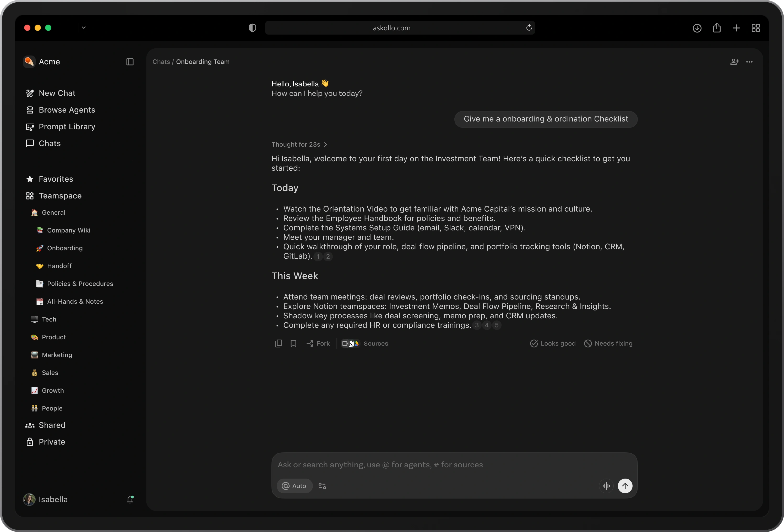The width and height of the screenshot is (784, 532).
Task: Mark the response as Looks good
Action: (553, 343)
